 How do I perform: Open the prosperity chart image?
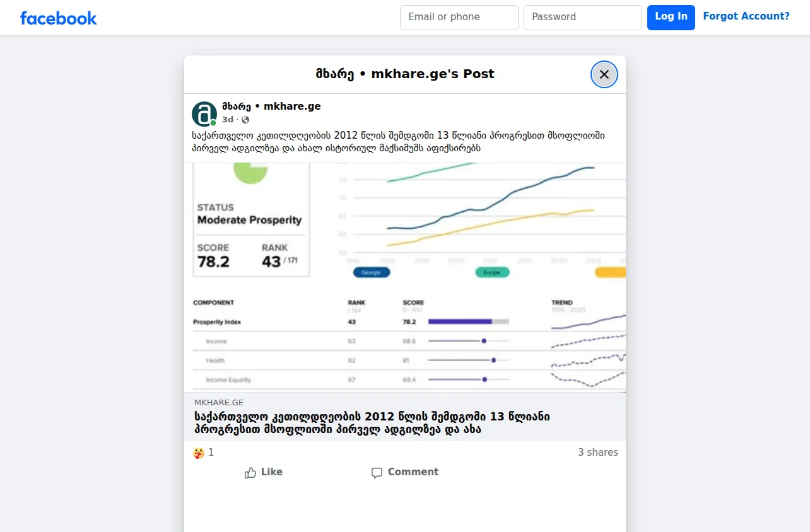point(405,277)
